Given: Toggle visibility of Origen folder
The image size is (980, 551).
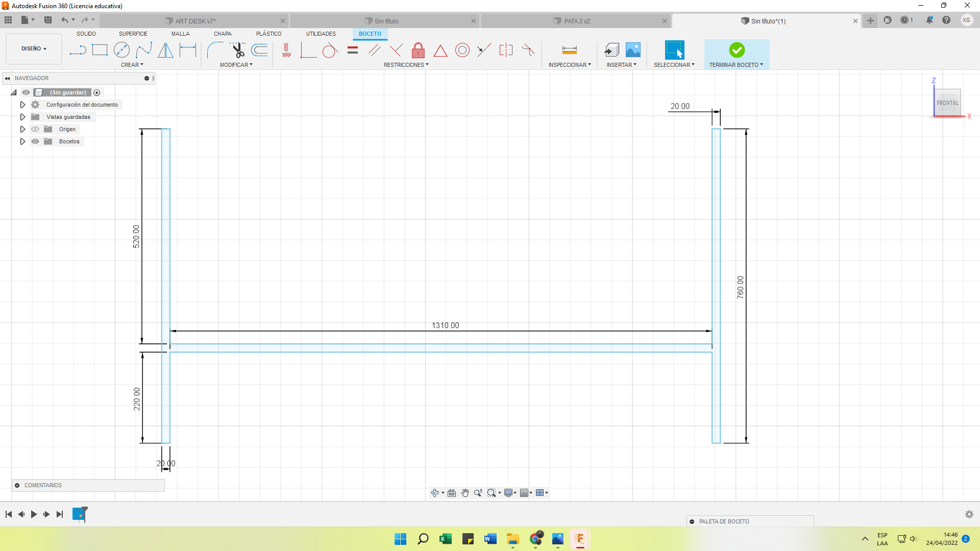Looking at the screenshot, I should pyautogui.click(x=35, y=129).
